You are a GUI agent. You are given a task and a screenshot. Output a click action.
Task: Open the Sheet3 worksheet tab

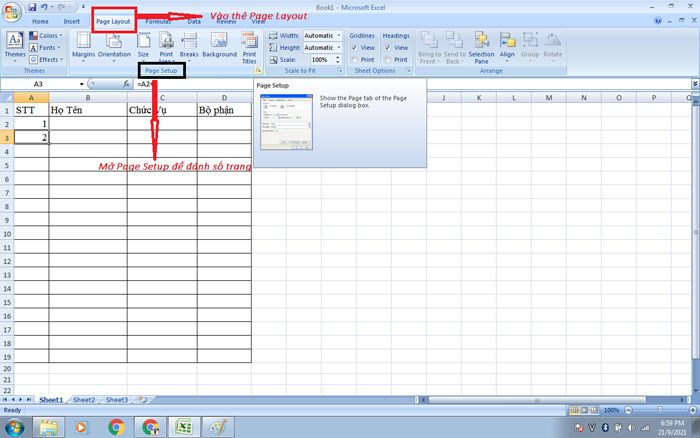pyautogui.click(x=117, y=400)
